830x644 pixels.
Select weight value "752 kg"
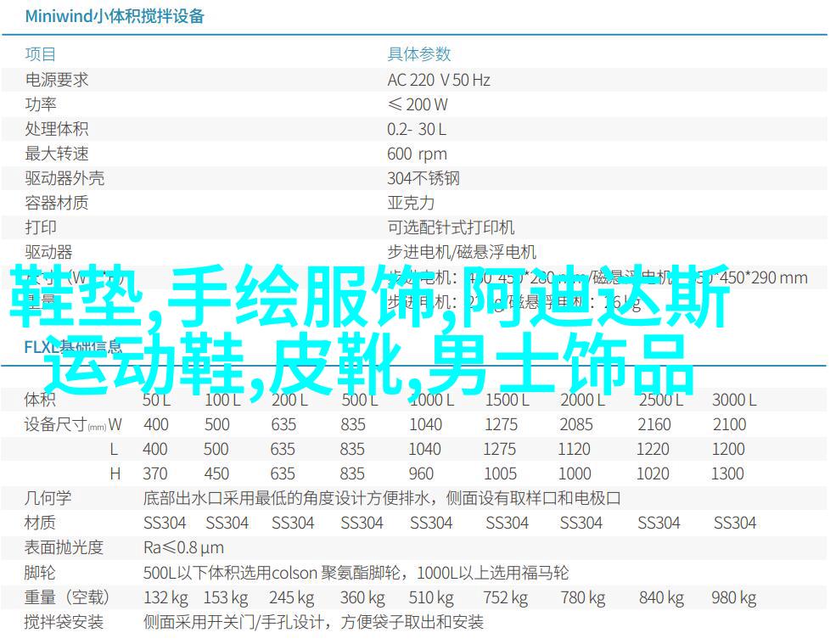click(x=506, y=598)
